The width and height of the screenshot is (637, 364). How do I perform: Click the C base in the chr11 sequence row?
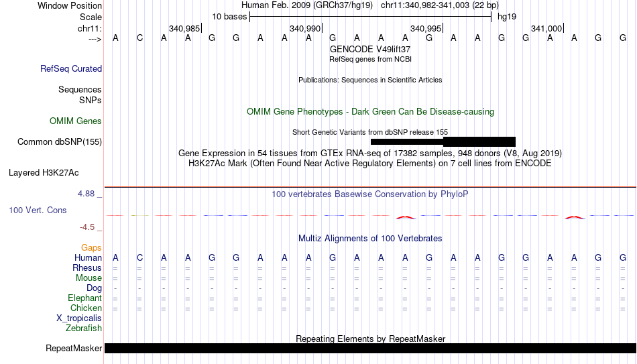coord(139,38)
